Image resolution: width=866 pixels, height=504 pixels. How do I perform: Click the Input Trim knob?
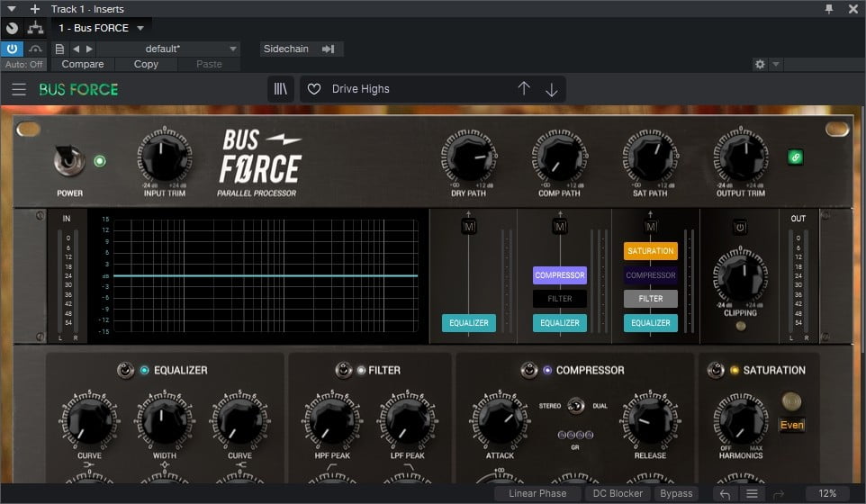(164, 157)
